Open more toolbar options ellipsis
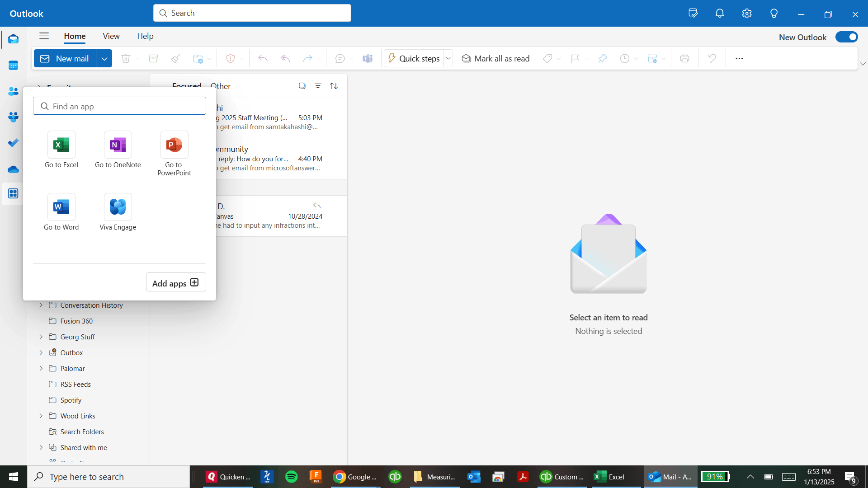Viewport: 868px width, 488px height. 739,58
